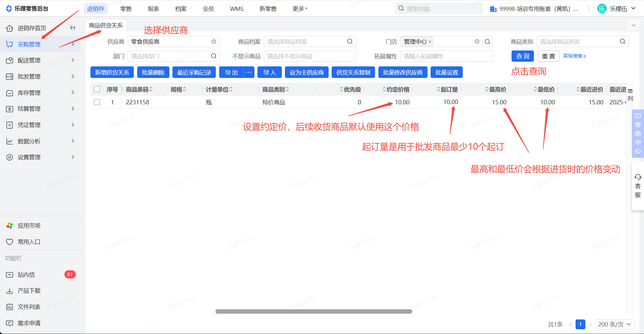Expand the 数据分析 submenu chevron
Viewport: 644px width, 334px height.
[73, 141]
